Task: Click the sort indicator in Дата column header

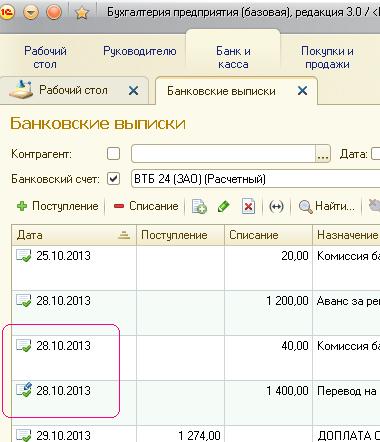Action: coord(124,235)
